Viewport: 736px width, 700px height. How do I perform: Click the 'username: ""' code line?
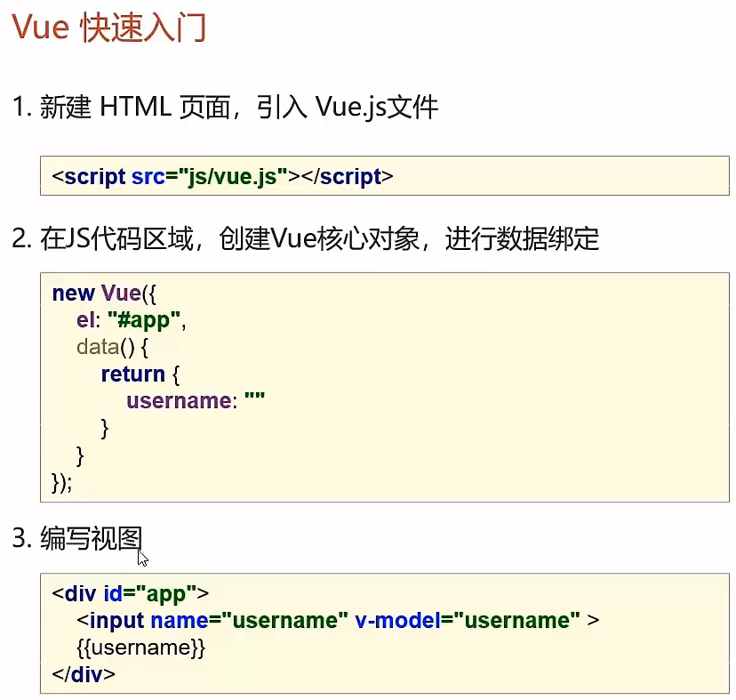[x=196, y=401]
